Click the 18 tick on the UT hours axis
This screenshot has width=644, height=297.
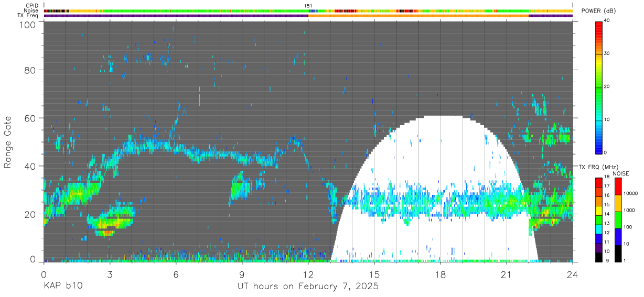click(441, 274)
